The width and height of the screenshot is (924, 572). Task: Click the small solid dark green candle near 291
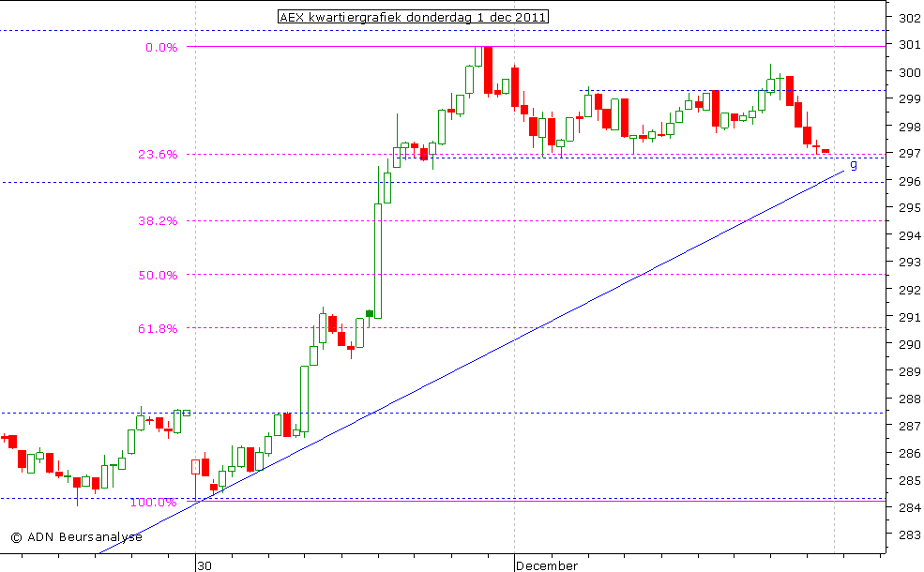[x=370, y=313]
